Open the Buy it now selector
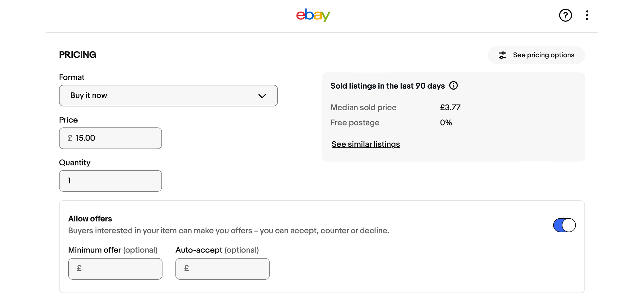This screenshot has height=297, width=644. [168, 95]
